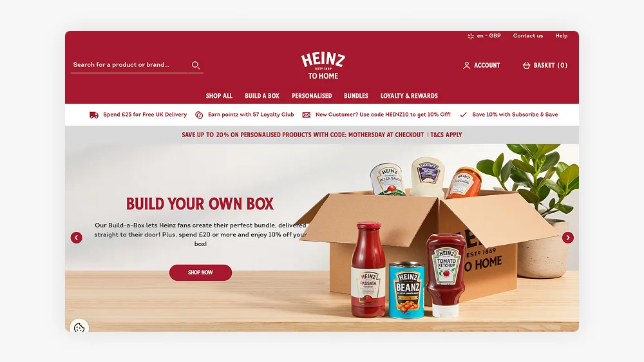644x362 pixels.
Task: Open the account user icon
Action: [466, 65]
